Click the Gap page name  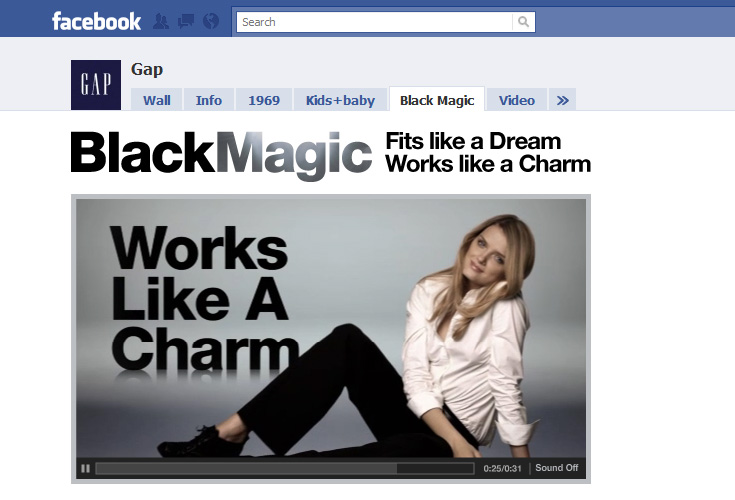[147, 69]
